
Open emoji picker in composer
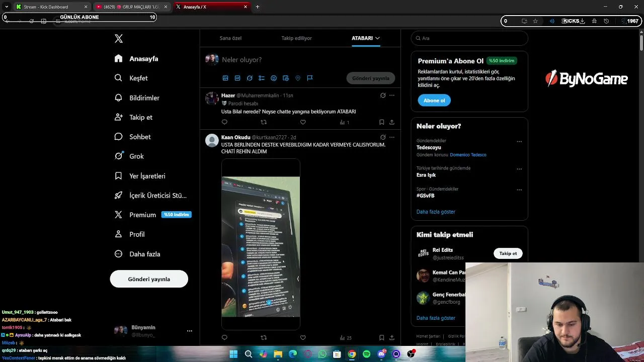point(274,78)
